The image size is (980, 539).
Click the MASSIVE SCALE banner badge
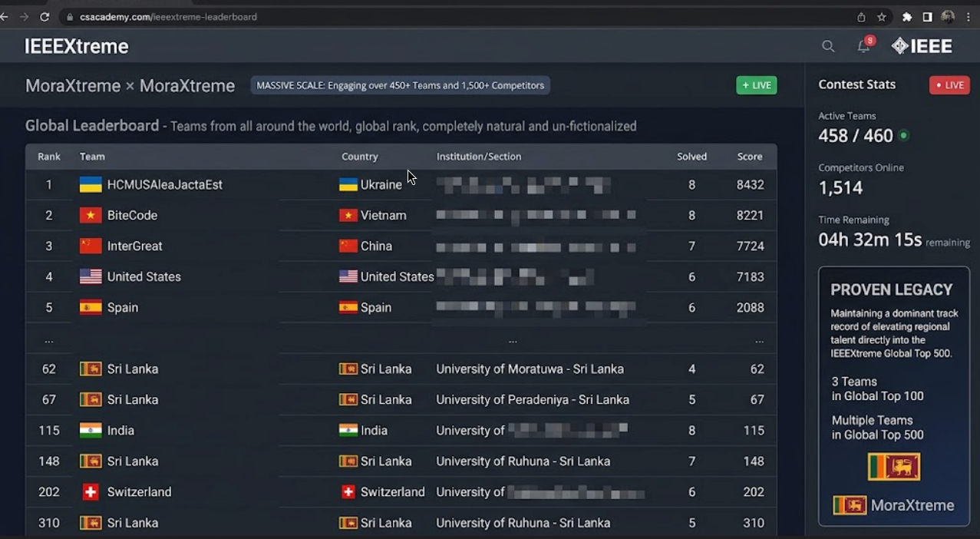pos(400,85)
